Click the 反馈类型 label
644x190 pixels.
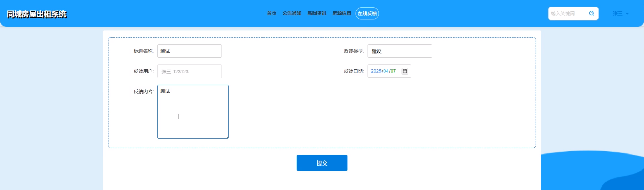pos(354,51)
